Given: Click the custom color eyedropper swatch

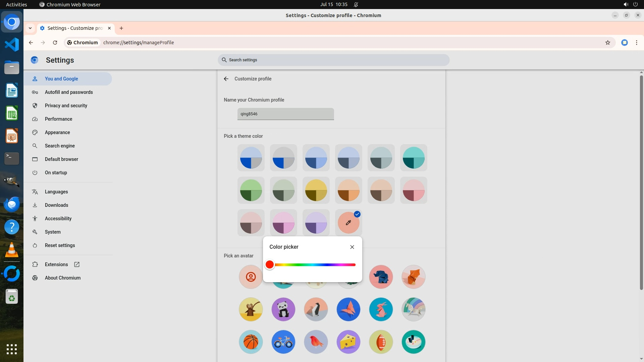Looking at the screenshot, I should [x=348, y=223].
